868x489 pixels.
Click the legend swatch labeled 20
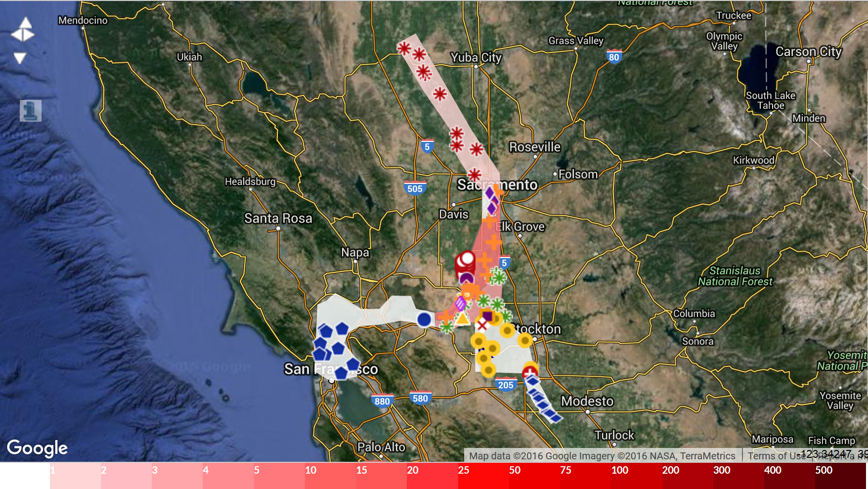tap(432, 476)
